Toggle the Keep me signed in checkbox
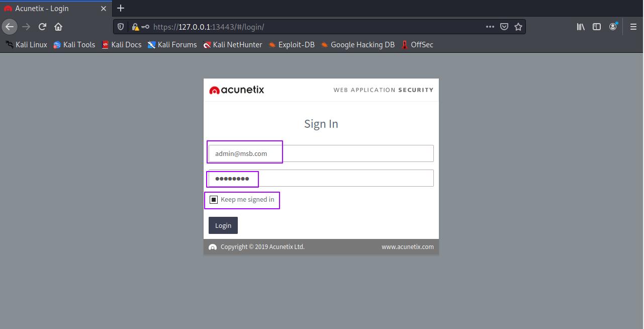644x329 pixels. (x=214, y=200)
